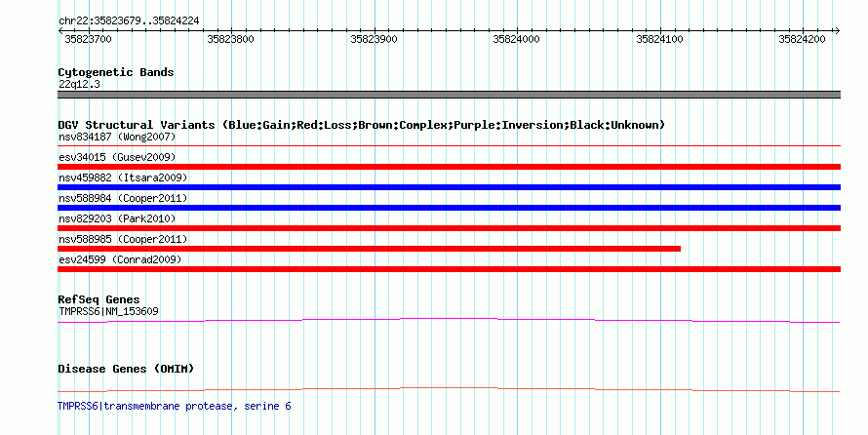Click the magenta TMPRSS6 RefSeq gene line
The width and height of the screenshot is (868, 435).
click(x=449, y=320)
